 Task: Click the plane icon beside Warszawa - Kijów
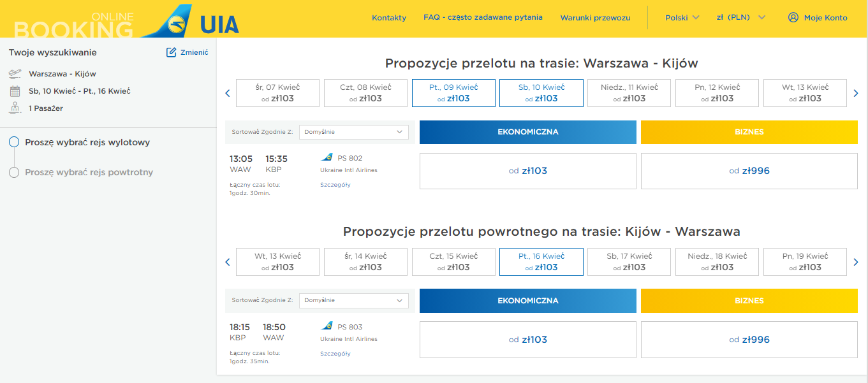pyautogui.click(x=15, y=74)
